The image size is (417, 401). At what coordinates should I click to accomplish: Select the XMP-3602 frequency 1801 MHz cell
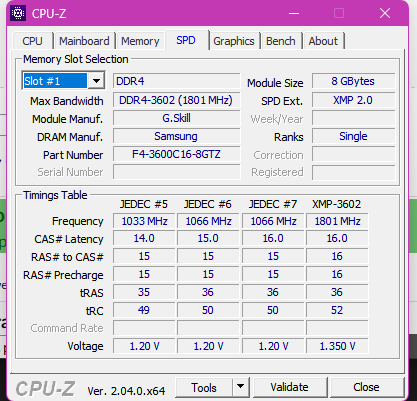click(x=337, y=221)
